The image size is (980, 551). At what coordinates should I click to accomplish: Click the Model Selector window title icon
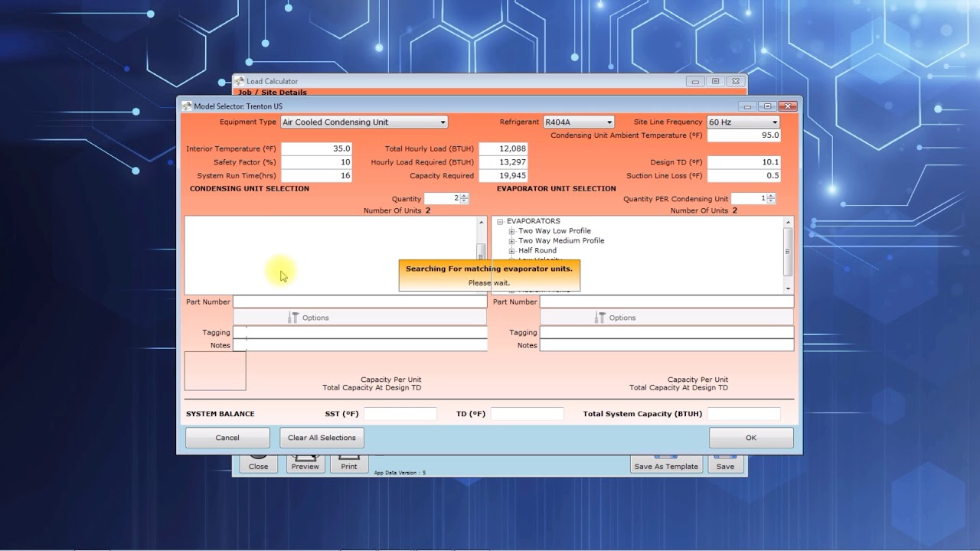tap(186, 106)
